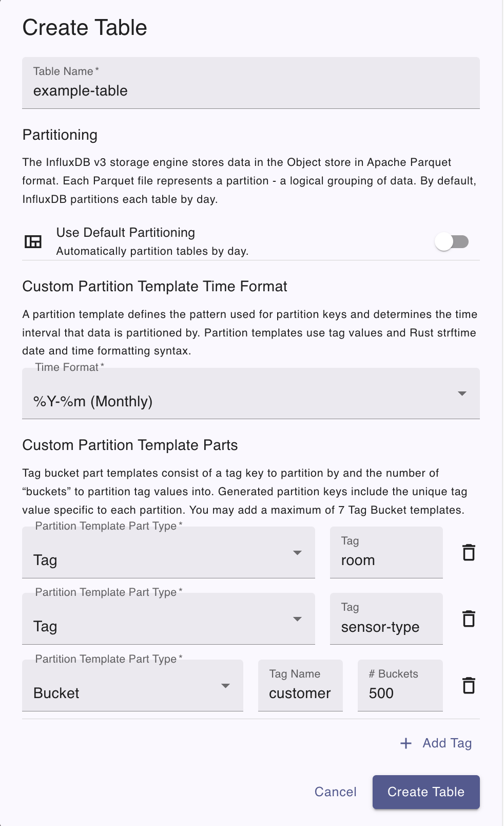Delete the sensor-type tag with the trash icon
Screen dimensions: 504x826
click(x=469, y=619)
